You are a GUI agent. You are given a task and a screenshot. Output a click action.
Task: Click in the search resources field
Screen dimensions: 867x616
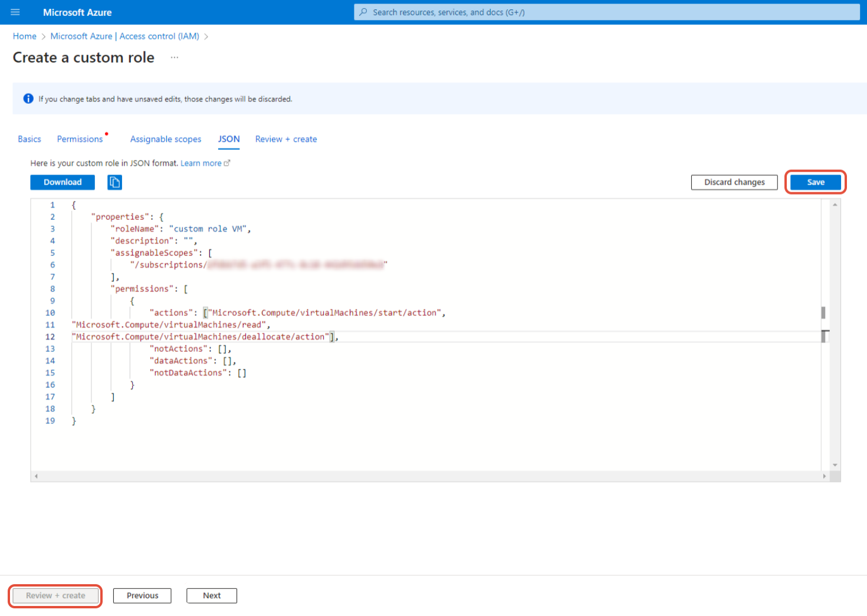[x=607, y=12]
